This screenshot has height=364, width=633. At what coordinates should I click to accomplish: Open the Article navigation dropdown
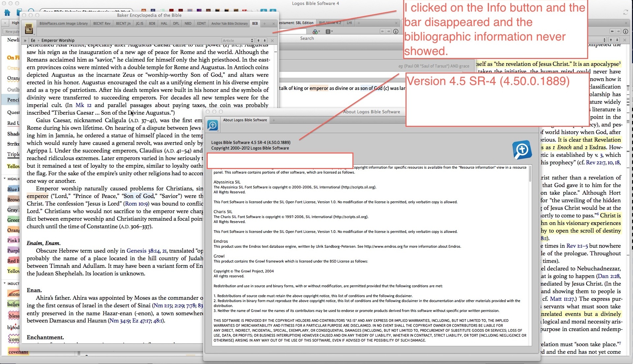tap(237, 41)
